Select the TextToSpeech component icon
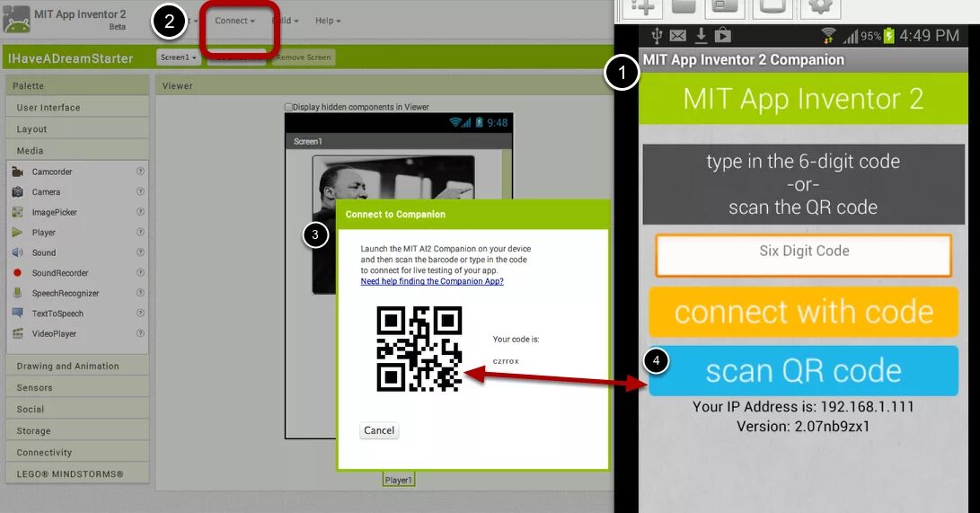Image resolution: width=980 pixels, height=513 pixels. point(17,313)
